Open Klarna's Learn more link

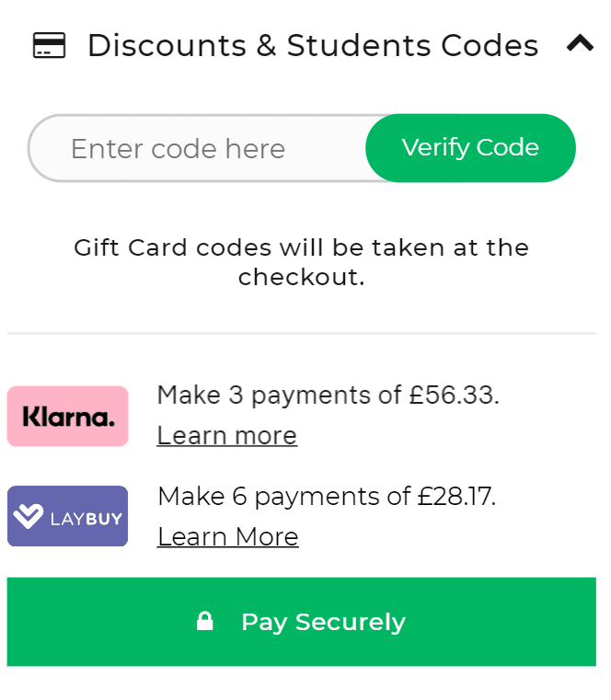(x=226, y=435)
